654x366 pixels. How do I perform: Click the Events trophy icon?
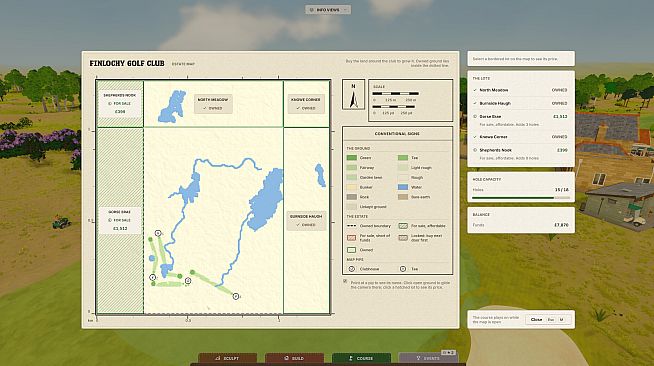coord(418,358)
